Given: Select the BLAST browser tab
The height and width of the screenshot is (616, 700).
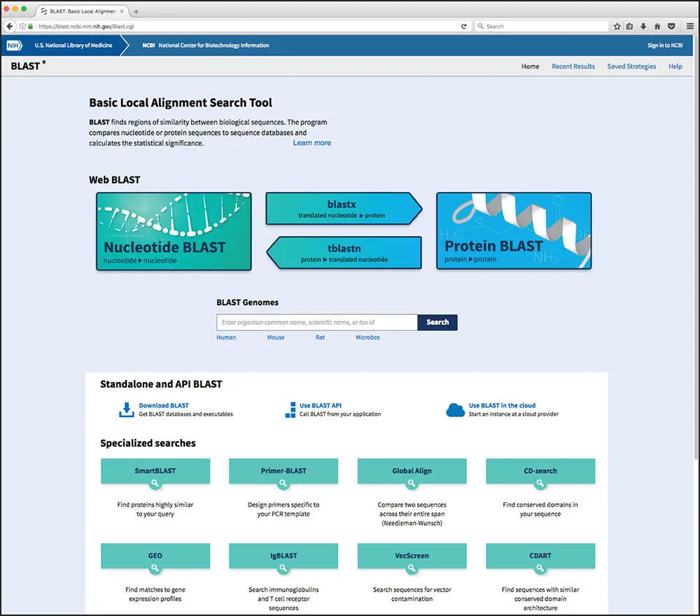Looking at the screenshot, I should pos(82,11).
